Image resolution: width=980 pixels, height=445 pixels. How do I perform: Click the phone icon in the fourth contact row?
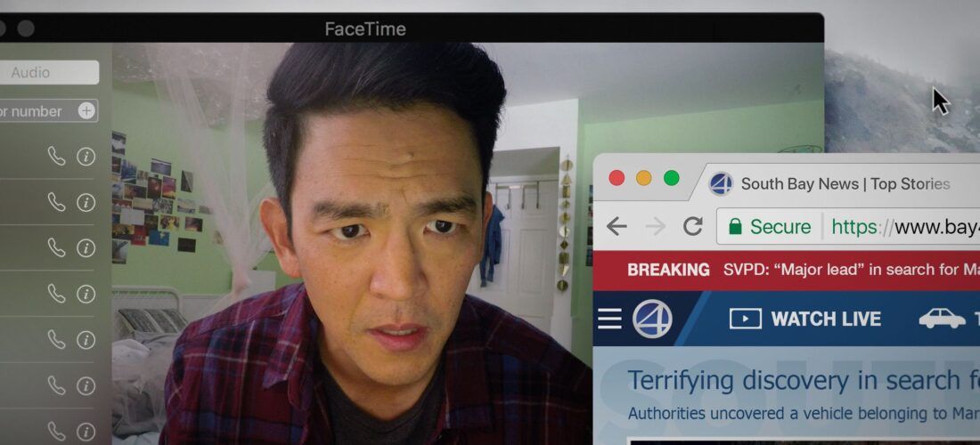point(56,294)
